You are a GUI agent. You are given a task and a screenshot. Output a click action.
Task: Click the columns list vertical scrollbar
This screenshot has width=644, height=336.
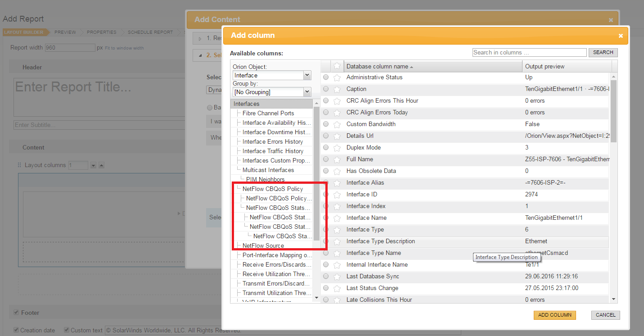pos(614,111)
